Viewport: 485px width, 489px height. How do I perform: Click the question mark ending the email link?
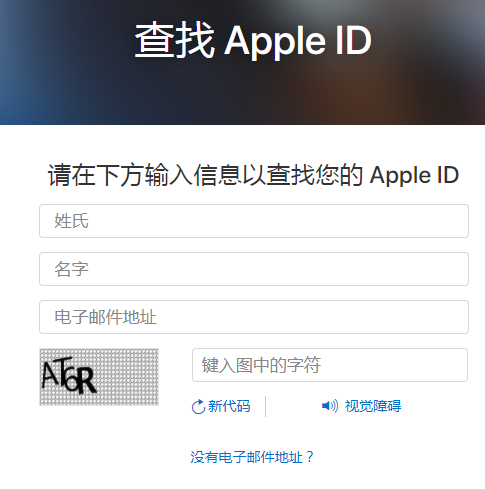pyautogui.click(x=310, y=457)
